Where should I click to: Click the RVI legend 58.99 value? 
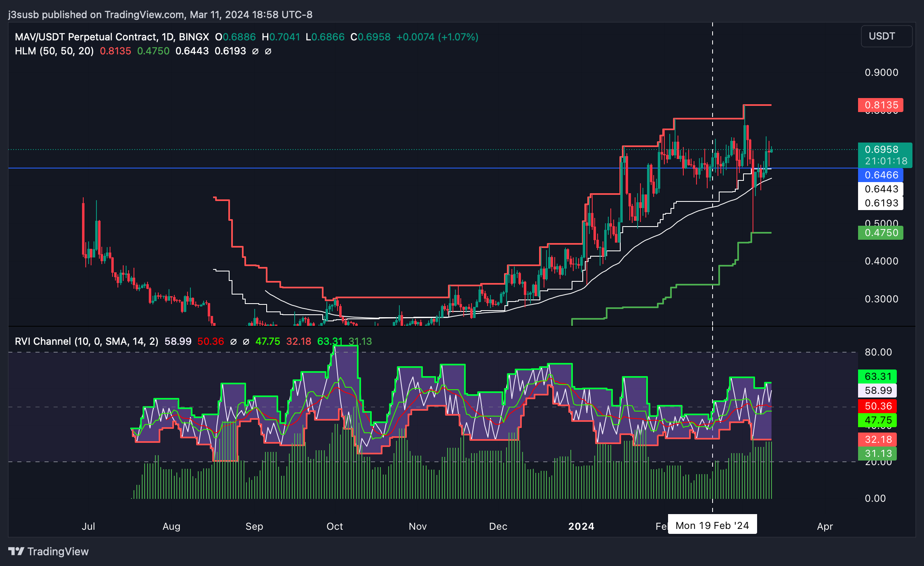click(x=178, y=341)
